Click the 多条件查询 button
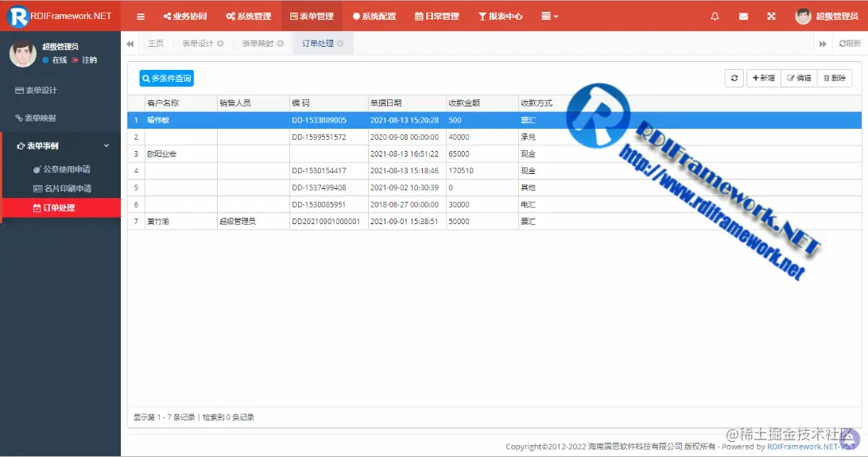The height and width of the screenshot is (457, 868). pos(167,78)
